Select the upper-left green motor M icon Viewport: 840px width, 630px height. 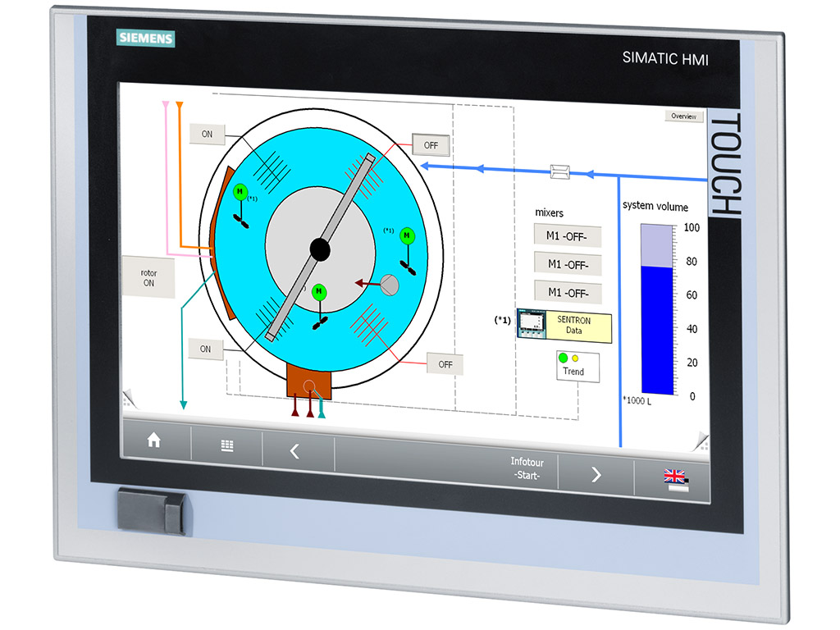240,192
